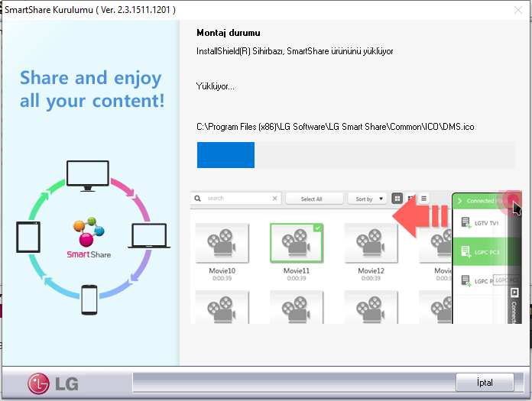Click the smartphone icon in diagram
This screenshot has height=401, width=532.
click(89, 299)
